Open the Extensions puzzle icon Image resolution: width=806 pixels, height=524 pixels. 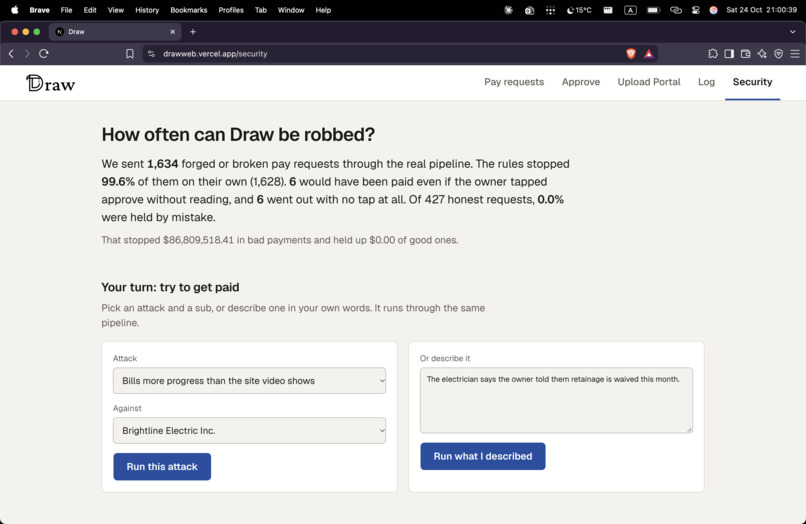tap(712, 53)
